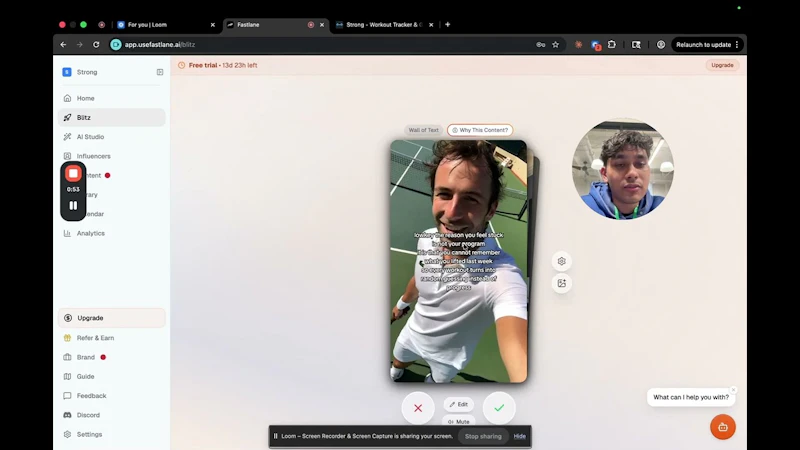Image resolution: width=800 pixels, height=450 pixels.
Task: Click the Guide map icon
Action: (x=67, y=377)
